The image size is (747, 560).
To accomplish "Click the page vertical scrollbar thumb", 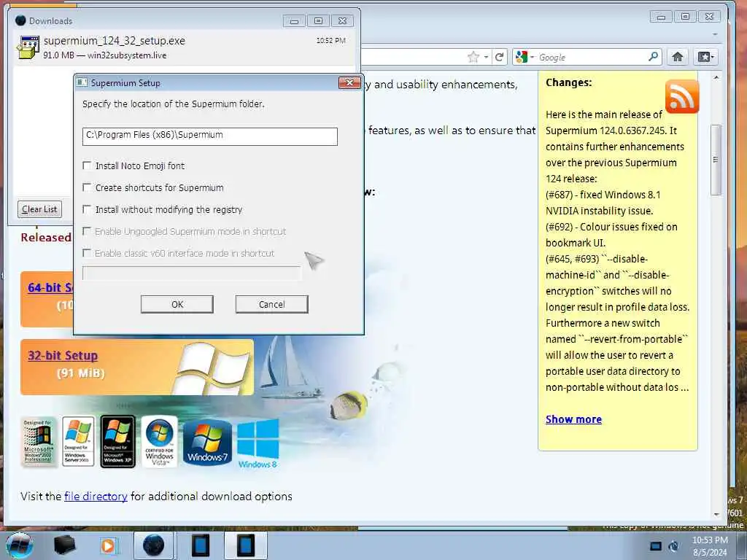I will [716, 160].
